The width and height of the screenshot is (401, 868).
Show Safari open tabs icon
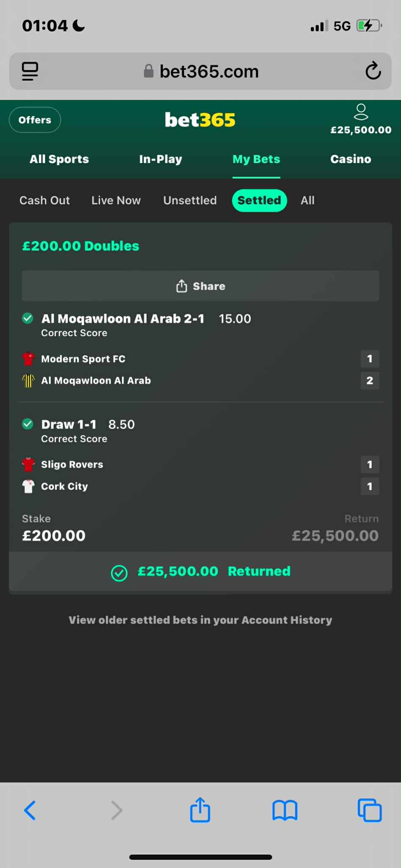[370, 810]
